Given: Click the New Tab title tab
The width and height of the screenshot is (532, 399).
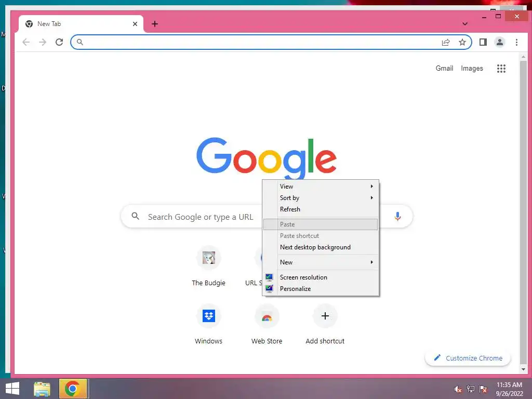Looking at the screenshot, I should (x=81, y=24).
